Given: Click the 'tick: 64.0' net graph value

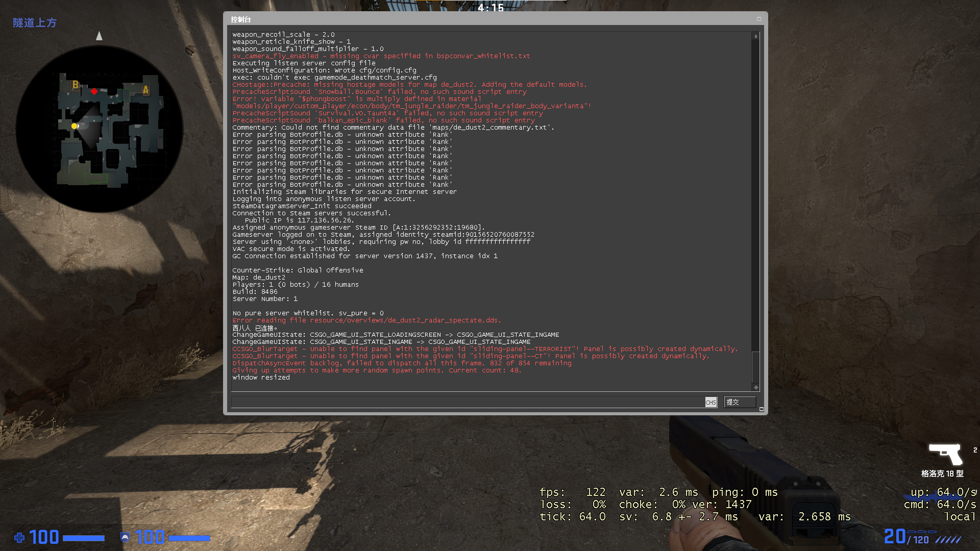Looking at the screenshot, I should pos(573,517).
